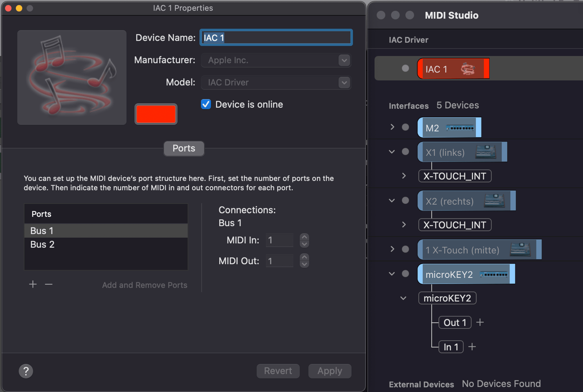Select Bus 1 in the ports list
Image resolution: width=583 pixels, height=392 pixels.
coord(106,231)
